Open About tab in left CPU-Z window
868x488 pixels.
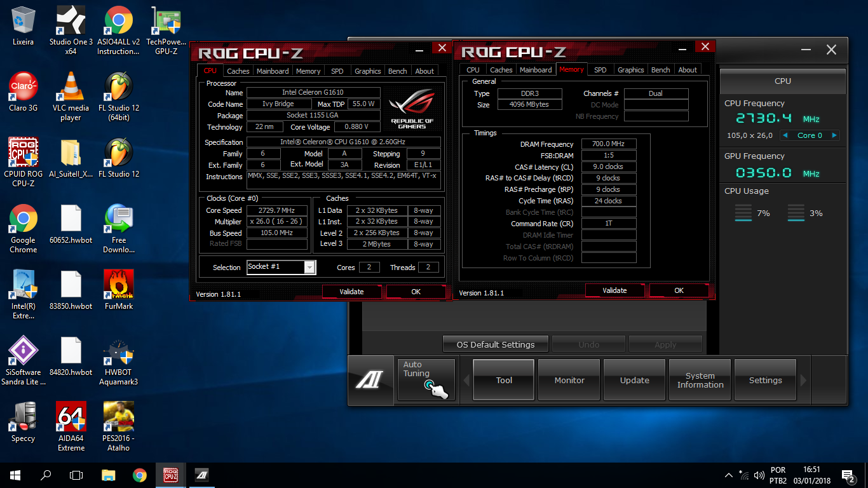tap(424, 71)
